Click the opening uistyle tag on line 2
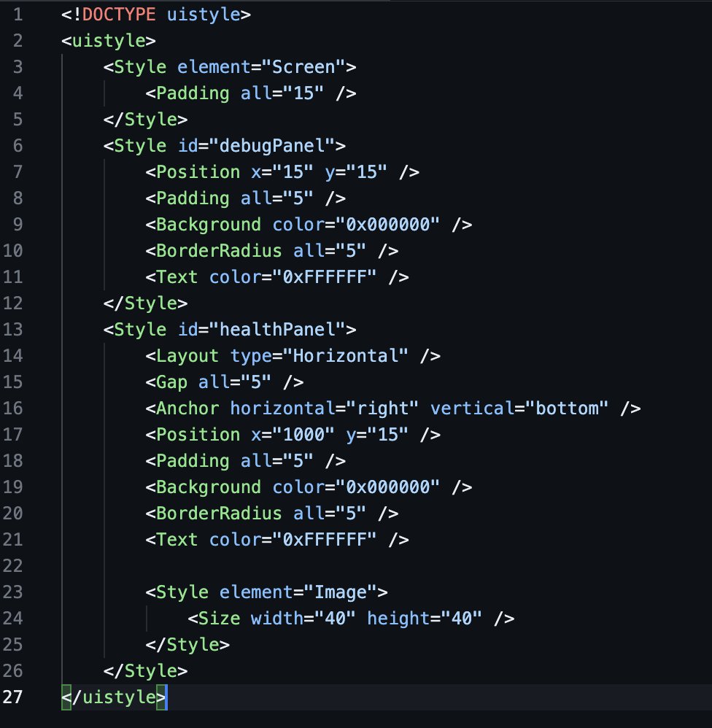 pos(108,41)
